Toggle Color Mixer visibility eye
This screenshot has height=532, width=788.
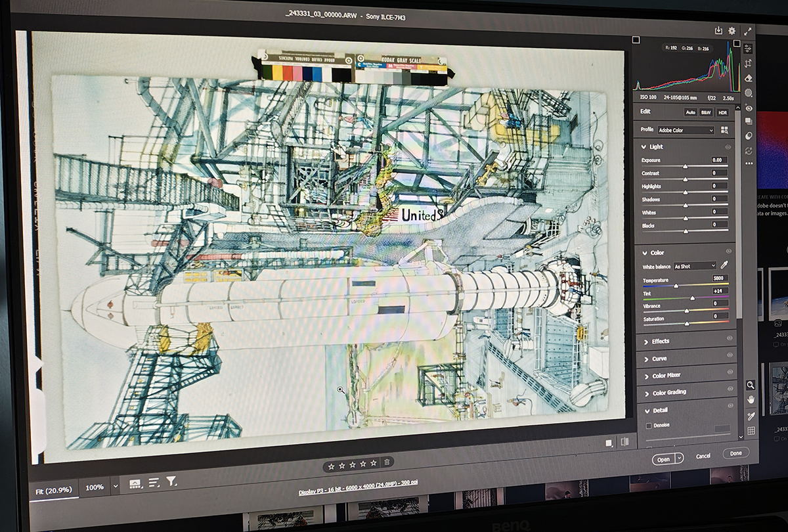click(x=731, y=372)
